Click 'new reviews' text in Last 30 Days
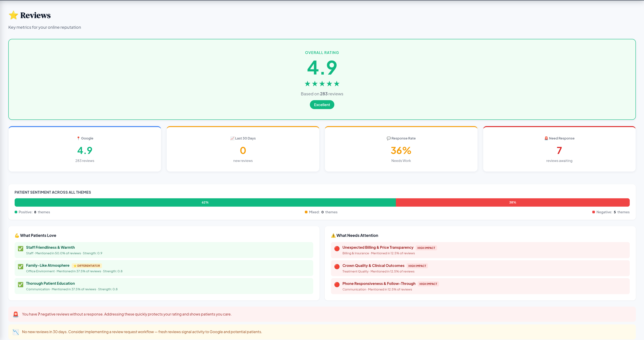Image resolution: width=644 pixels, height=340 pixels. click(x=243, y=161)
